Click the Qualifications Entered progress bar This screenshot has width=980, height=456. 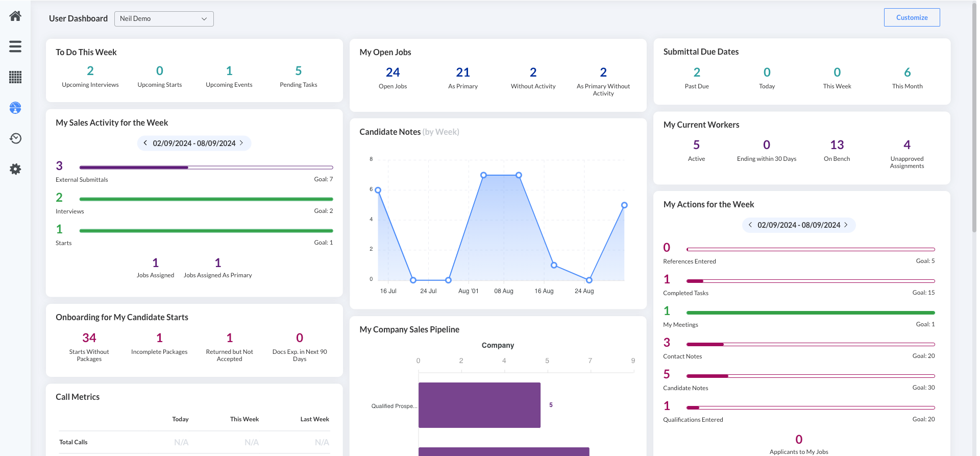coord(811,407)
